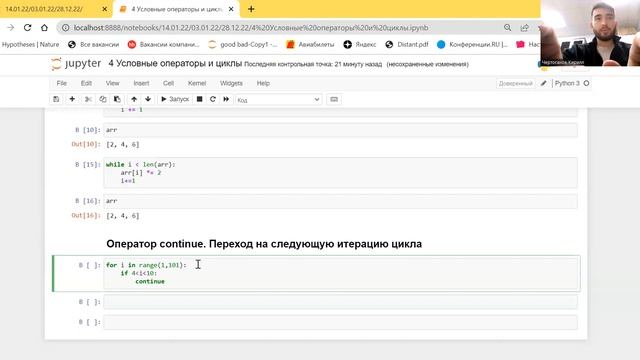
Task: Save the notebook with the floppy disk icon
Action: click(56, 99)
